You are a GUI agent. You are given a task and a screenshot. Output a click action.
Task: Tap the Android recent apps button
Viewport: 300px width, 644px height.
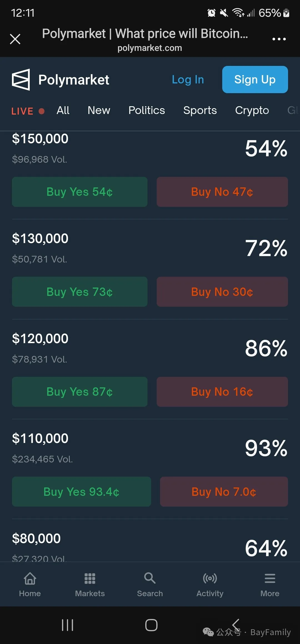pyautogui.click(x=67, y=625)
